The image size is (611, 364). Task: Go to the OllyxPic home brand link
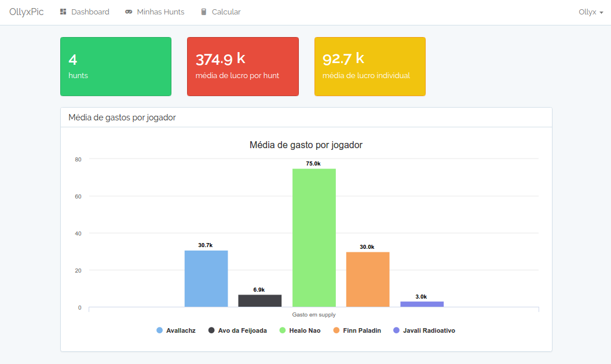27,12
